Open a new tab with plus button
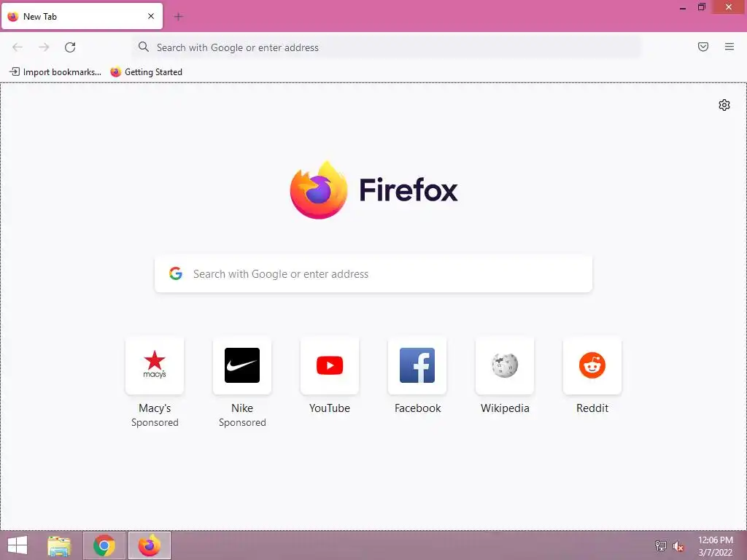 click(178, 17)
